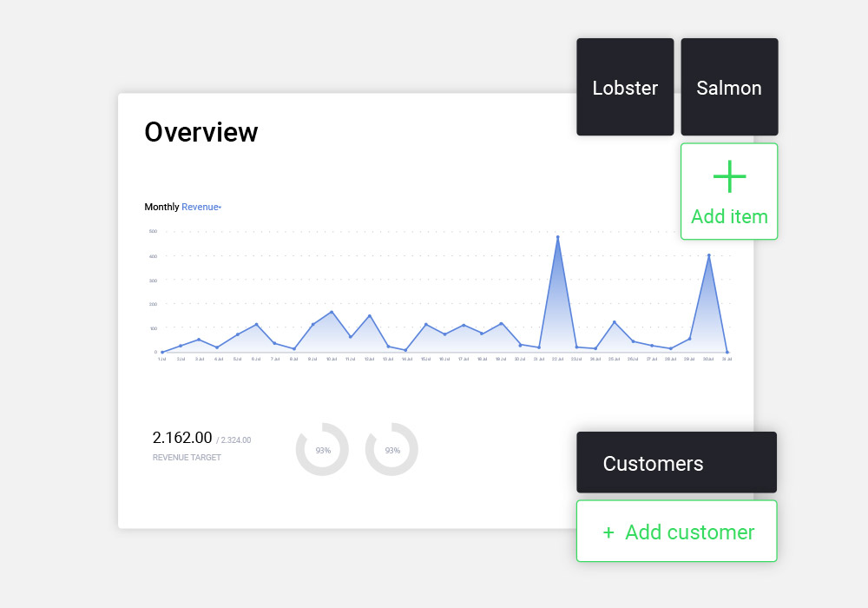This screenshot has width=868, height=608.
Task: Click the green plus icon above Add item
Action: (x=730, y=176)
